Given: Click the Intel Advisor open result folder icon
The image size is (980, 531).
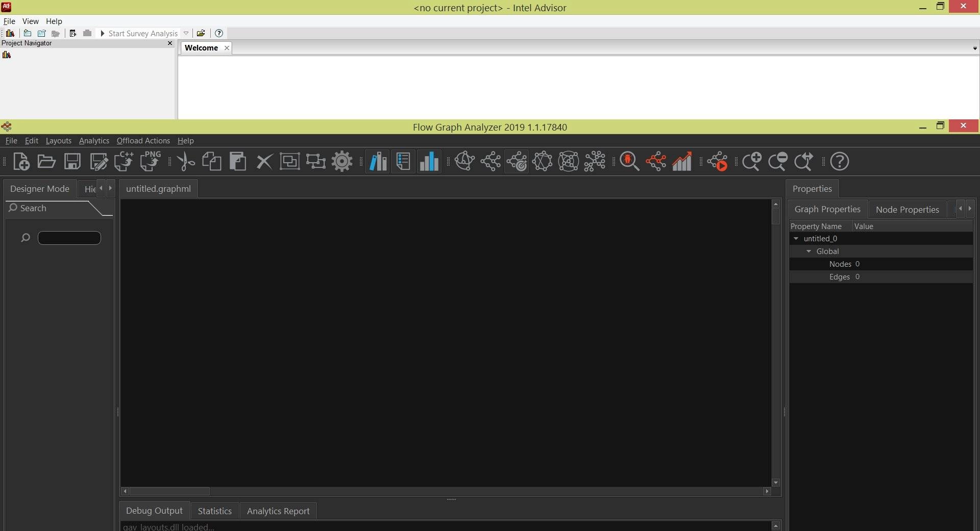Looking at the screenshot, I should coord(201,33).
